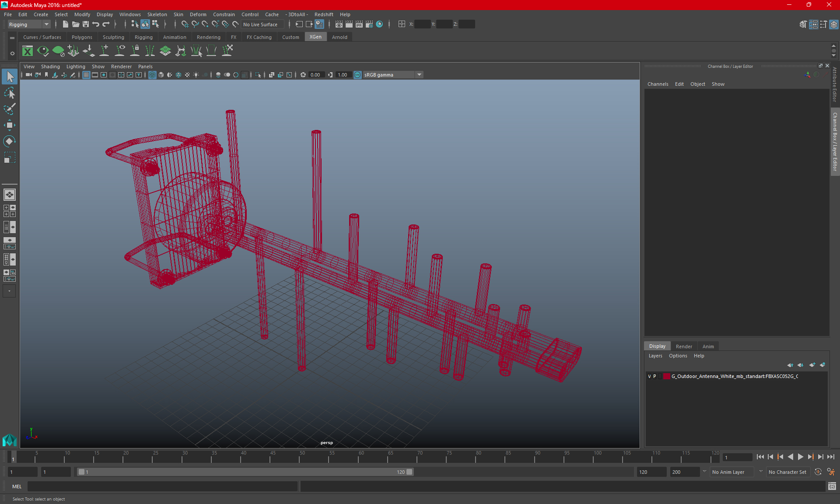The height and width of the screenshot is (504, 840).
Task: Switch to the Arnold shelf tab
Action: [339, 37]
